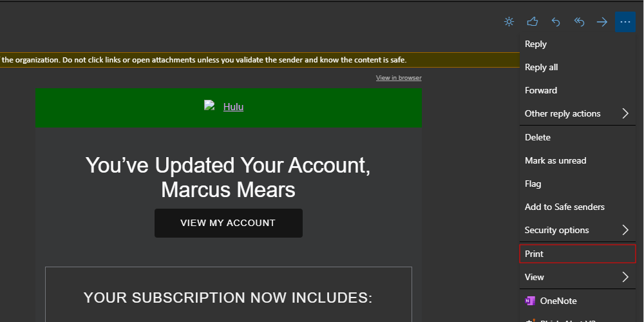
Task: Click the thumbs-up Like icon
Action: coord(532,22)
